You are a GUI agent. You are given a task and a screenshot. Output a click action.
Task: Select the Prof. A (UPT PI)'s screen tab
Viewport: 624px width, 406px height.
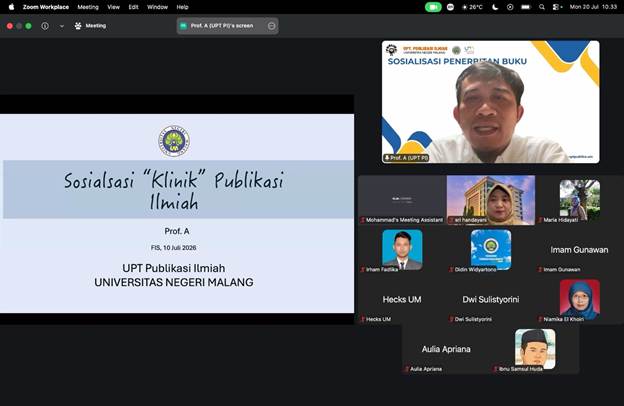coord(227,26)
